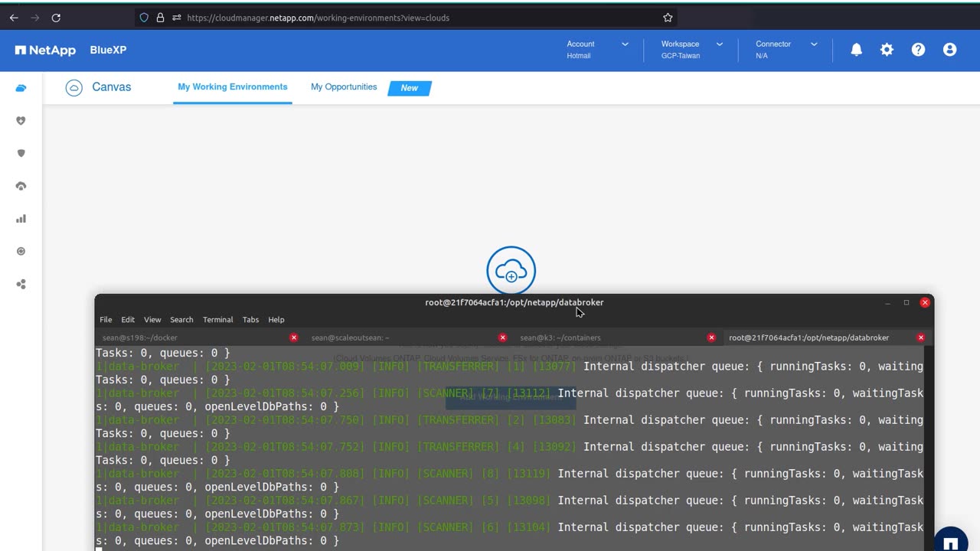The width and height of the screenshot is (980, 551).
Task: Expand the Account Hotmail dropdown
Action: [597, 50]
